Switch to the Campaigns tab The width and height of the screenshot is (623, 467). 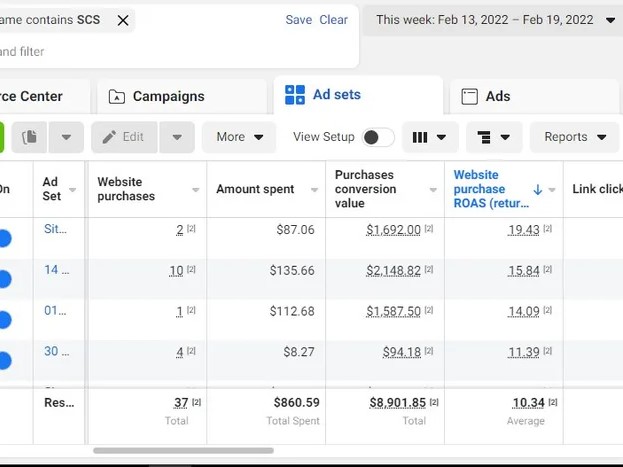[182, 96]
